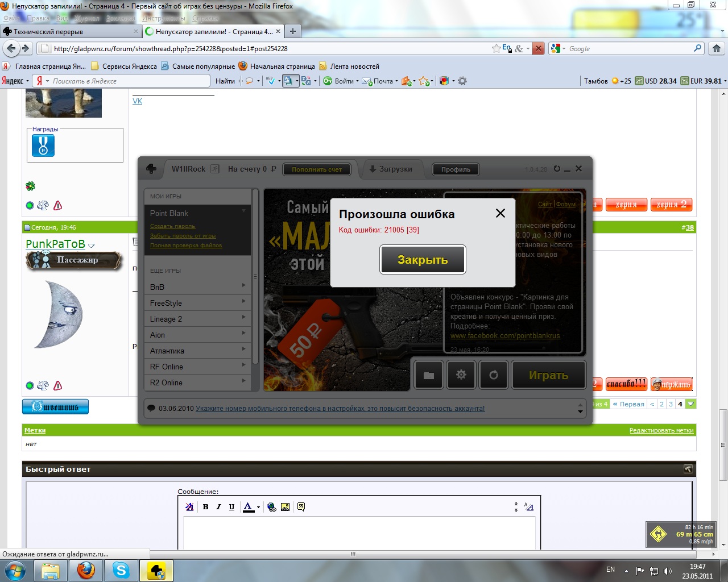Toggle italic in quick reply editor

[x=218, y=507]
